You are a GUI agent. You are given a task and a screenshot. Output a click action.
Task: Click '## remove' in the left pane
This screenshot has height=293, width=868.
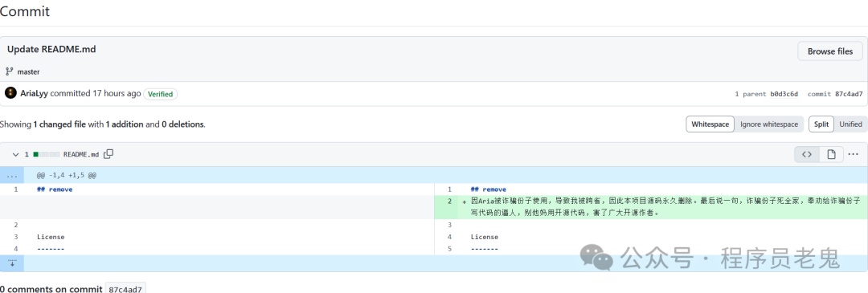tap(55, 189)
